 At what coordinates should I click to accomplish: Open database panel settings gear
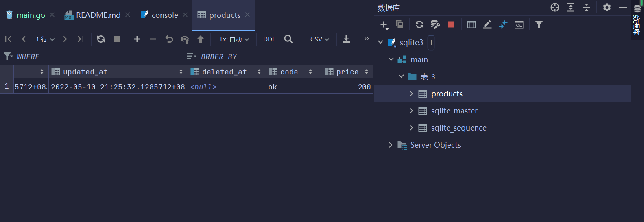(x=607, y=7)
